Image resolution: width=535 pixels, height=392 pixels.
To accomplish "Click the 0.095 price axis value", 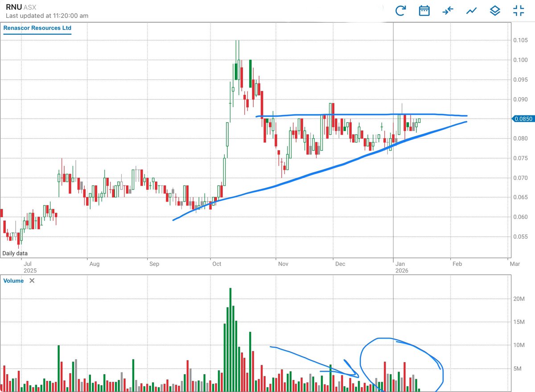I will tap(521, 80).
